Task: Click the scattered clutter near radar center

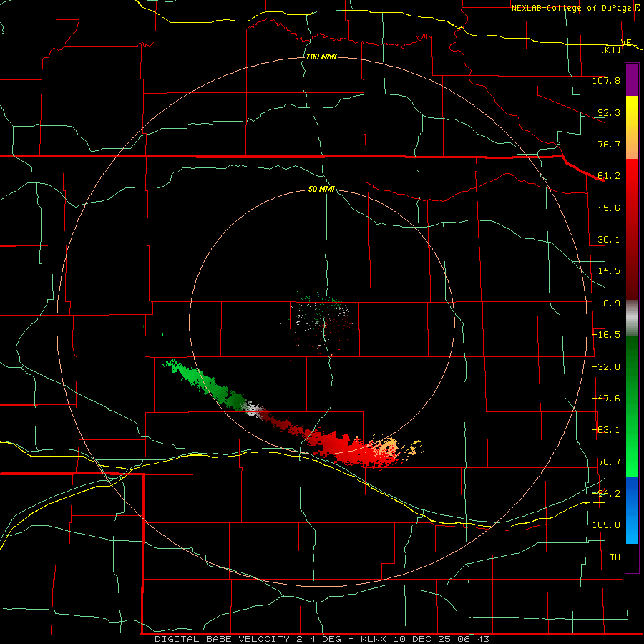Action: pyautogui.click(x=323, y=323)
